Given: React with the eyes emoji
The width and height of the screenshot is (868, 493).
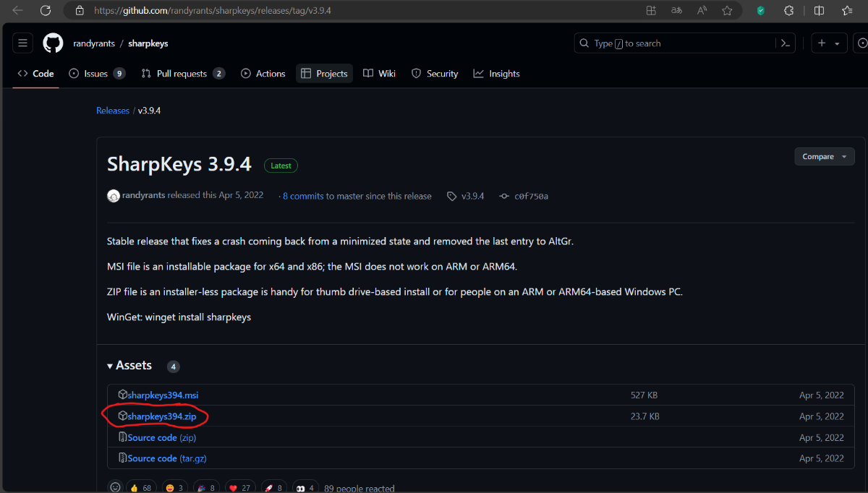Looking at the screenshot, I should point(305,488).
